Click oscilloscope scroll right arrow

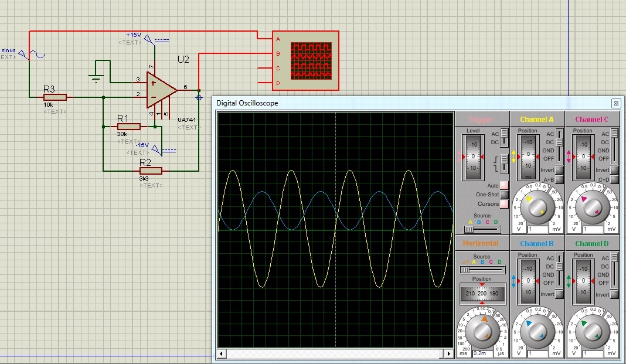tap(449, 353)
